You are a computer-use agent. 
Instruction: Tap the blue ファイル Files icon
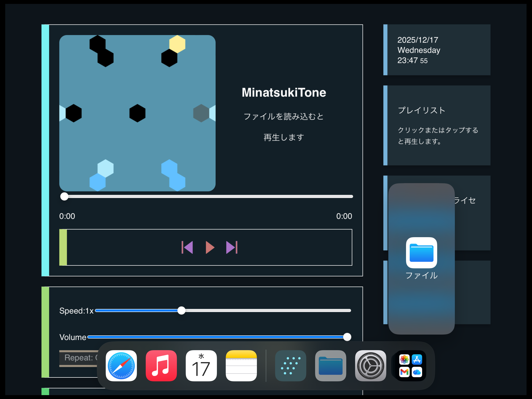pyautogui.click(x=421, y=253)
